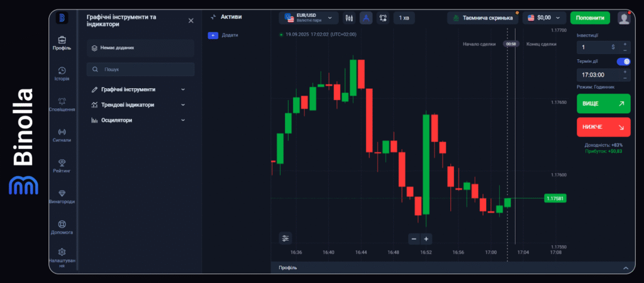Decrease expiration time with minus
The width and height of the screenshot is (644, 283).
[625, 78]
